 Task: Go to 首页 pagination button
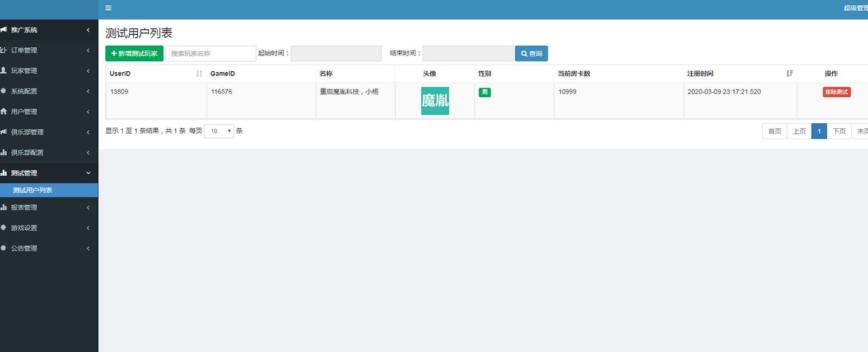(775, 131)
